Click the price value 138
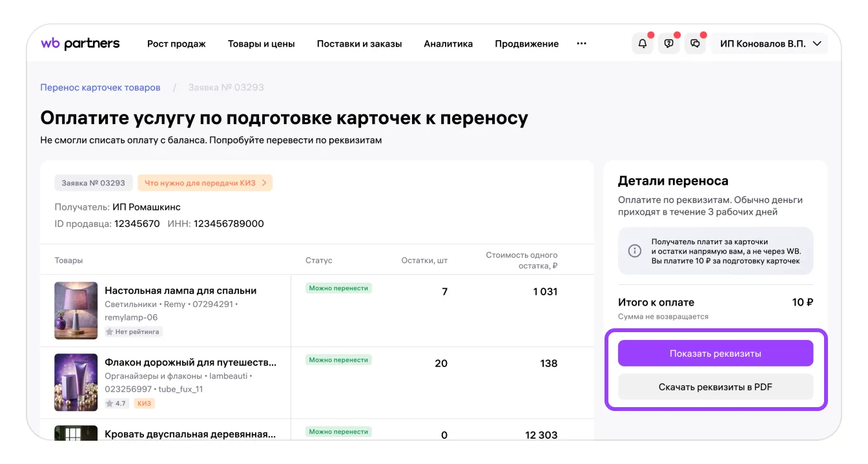 click(x=549, y=363)
